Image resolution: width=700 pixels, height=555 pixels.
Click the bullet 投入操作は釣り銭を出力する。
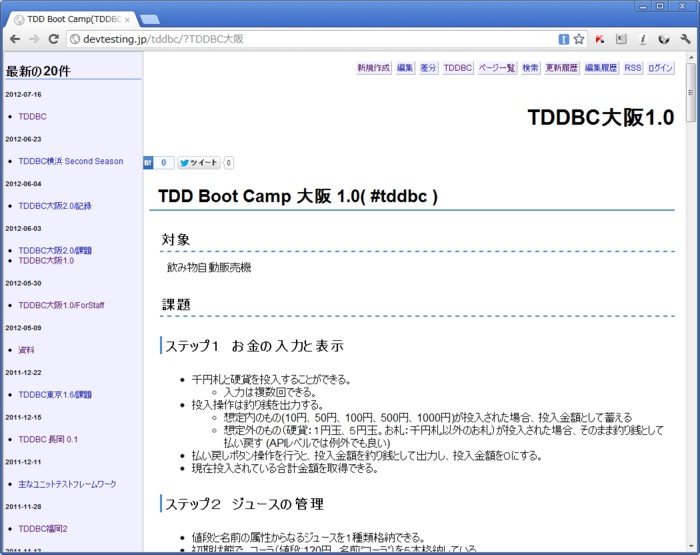[x=258, y=405]
